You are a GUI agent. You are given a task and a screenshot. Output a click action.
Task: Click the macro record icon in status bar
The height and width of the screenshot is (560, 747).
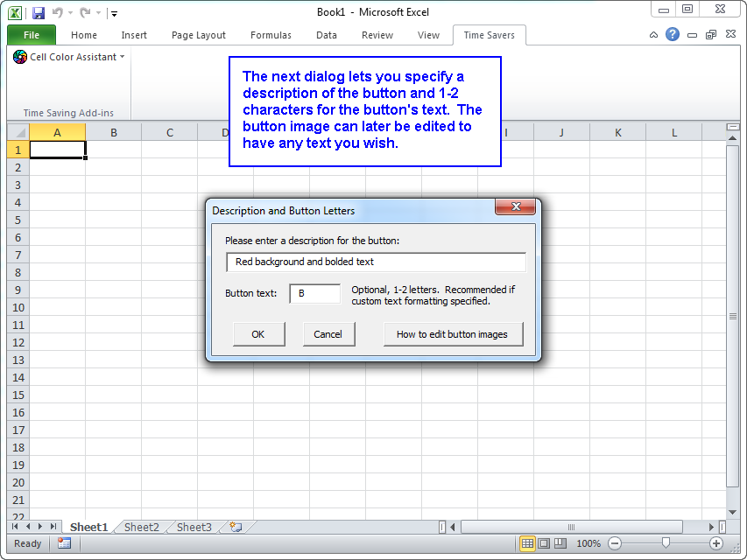tap(64, 543)
